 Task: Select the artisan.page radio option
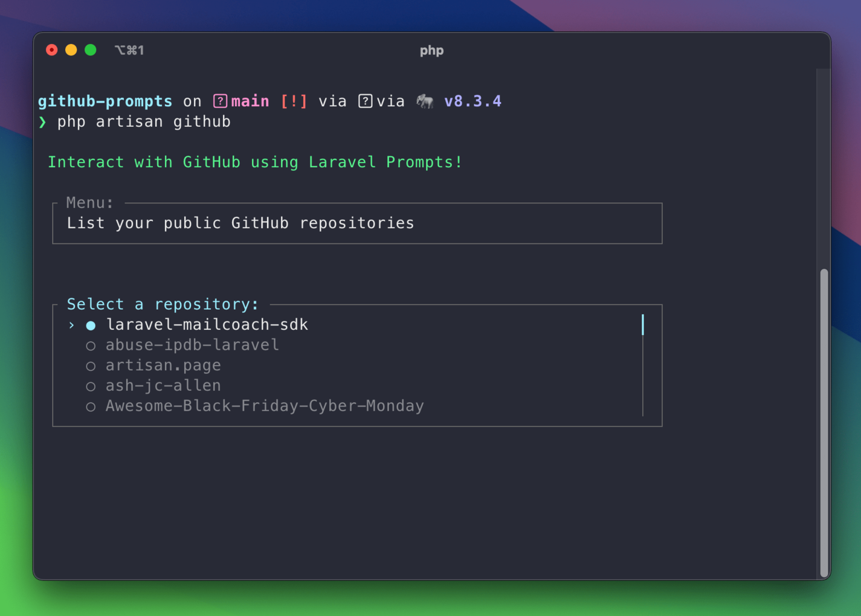point(91,366)
